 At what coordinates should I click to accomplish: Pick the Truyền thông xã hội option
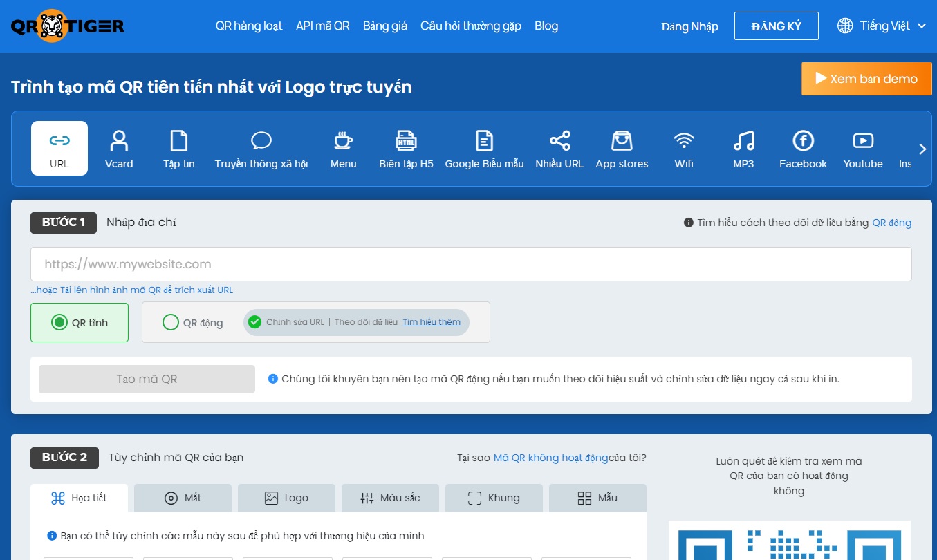tap(261, 149)
